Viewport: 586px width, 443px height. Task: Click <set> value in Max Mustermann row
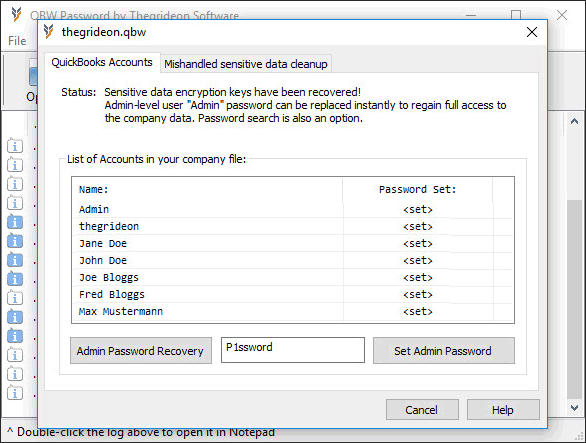coord(418,312)
